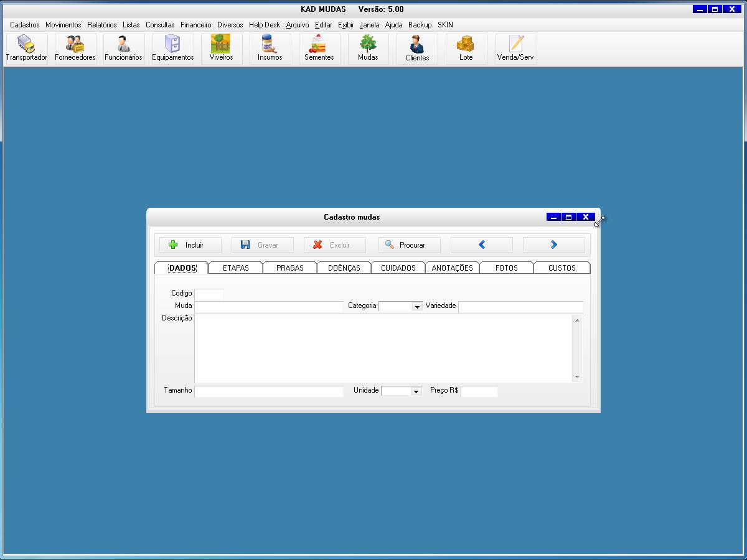Open the Relatórios menu
This screenshot has width=747, height=560.
tap(102, 25)
